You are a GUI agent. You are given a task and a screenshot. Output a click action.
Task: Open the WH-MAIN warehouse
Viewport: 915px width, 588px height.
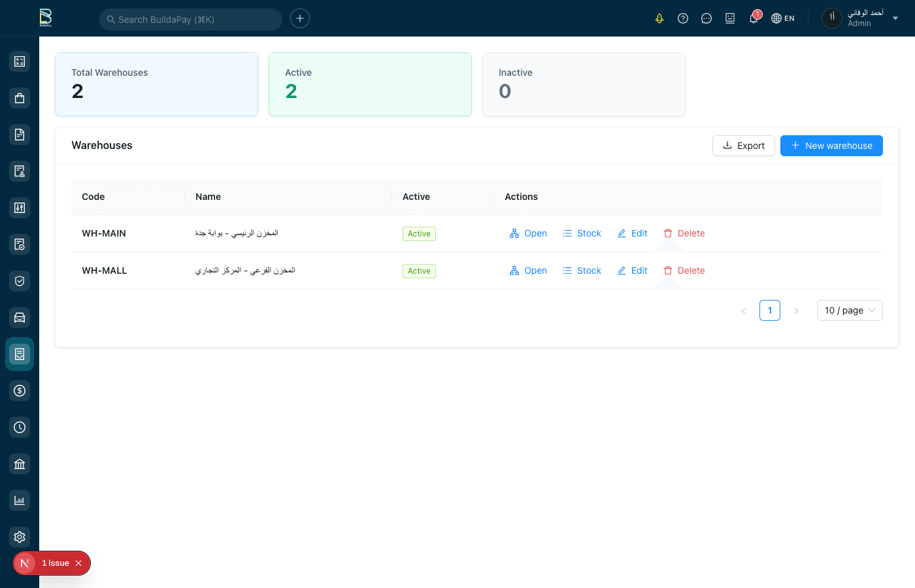tap(528, 233)
